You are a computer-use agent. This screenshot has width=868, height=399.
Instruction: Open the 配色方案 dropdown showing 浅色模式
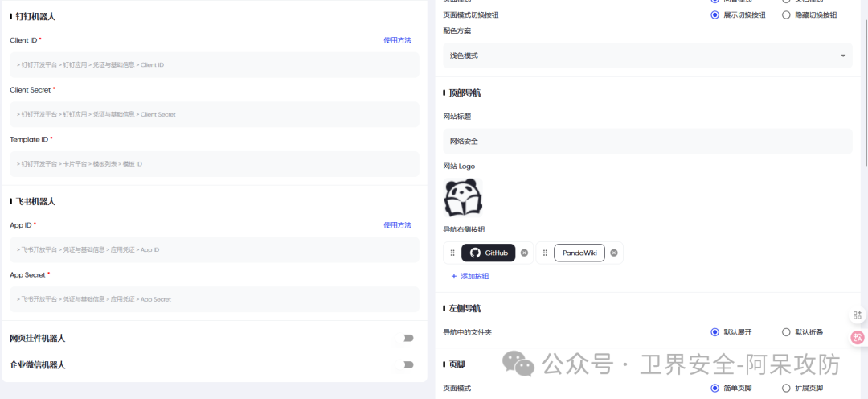coord(648,56)
